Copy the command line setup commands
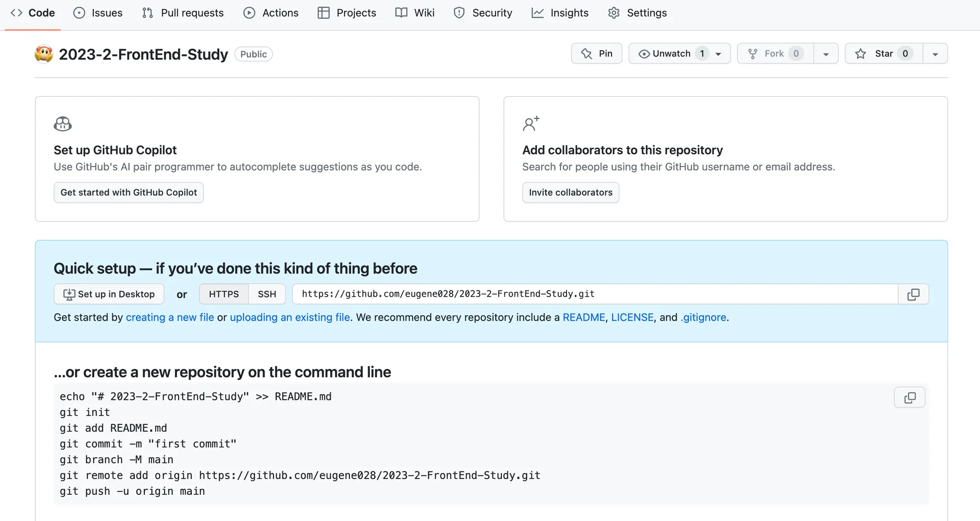The width and height of the screenshot is (980, 521). point(909,398)
